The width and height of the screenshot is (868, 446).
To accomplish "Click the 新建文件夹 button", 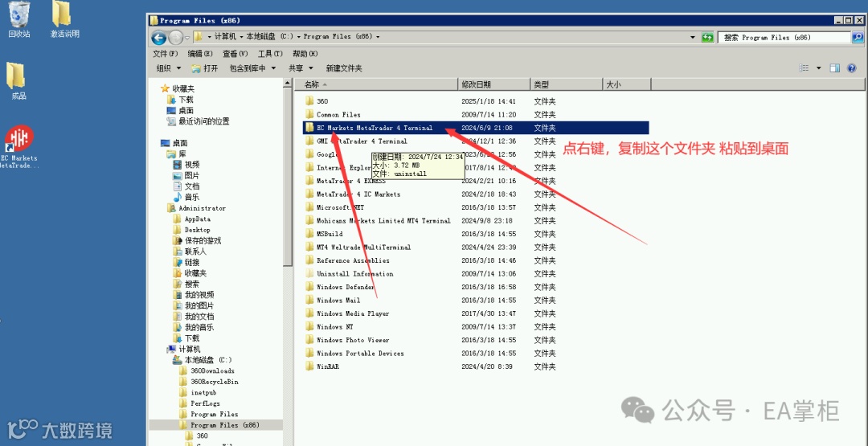I will coord(344,68).
